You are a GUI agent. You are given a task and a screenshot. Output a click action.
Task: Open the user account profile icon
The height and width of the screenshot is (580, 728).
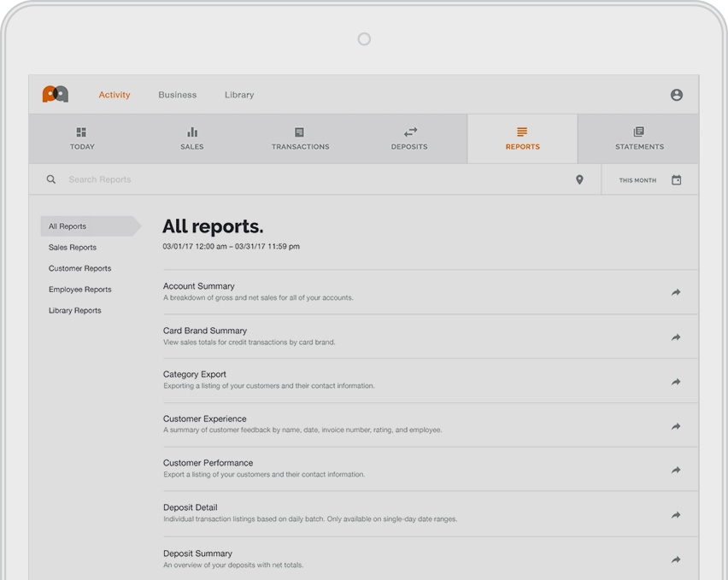(x=677, y=95)
